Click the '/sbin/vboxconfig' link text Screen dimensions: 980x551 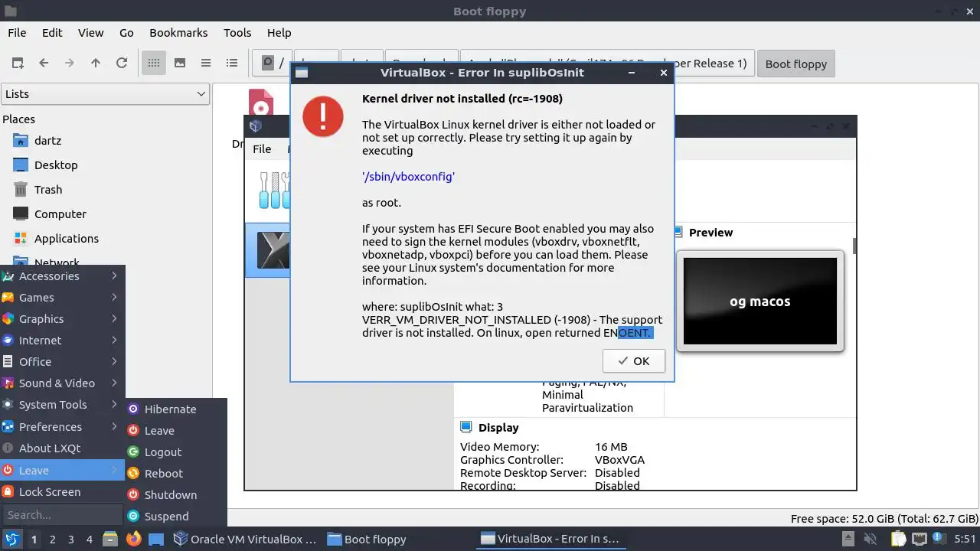pyautogui.click(x=408, y=176)
